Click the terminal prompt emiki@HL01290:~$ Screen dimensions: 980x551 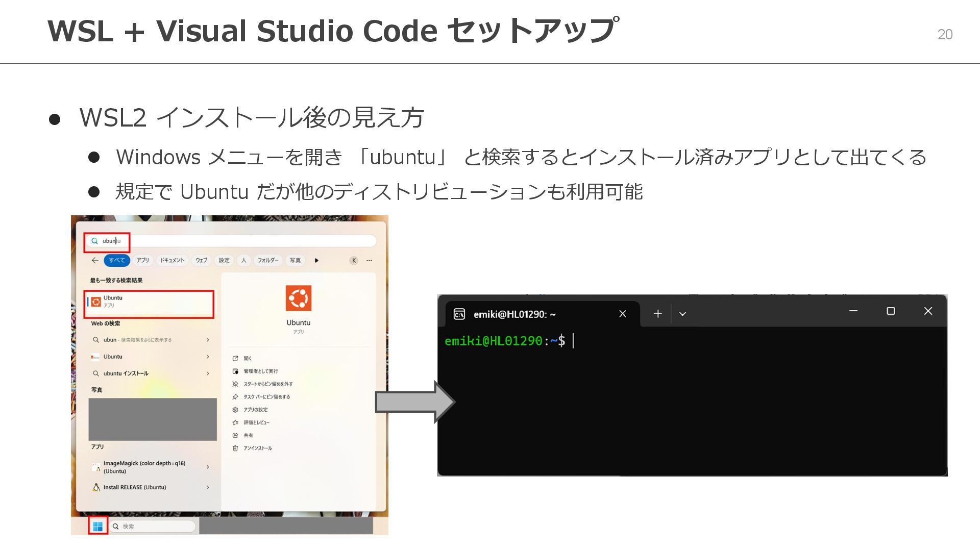coord(505,341)
